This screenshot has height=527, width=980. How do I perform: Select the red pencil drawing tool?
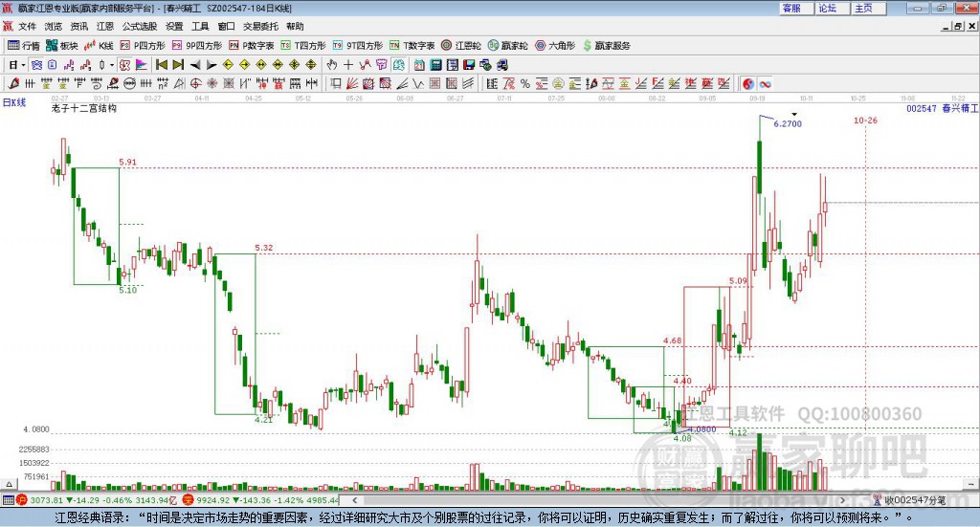13,83
